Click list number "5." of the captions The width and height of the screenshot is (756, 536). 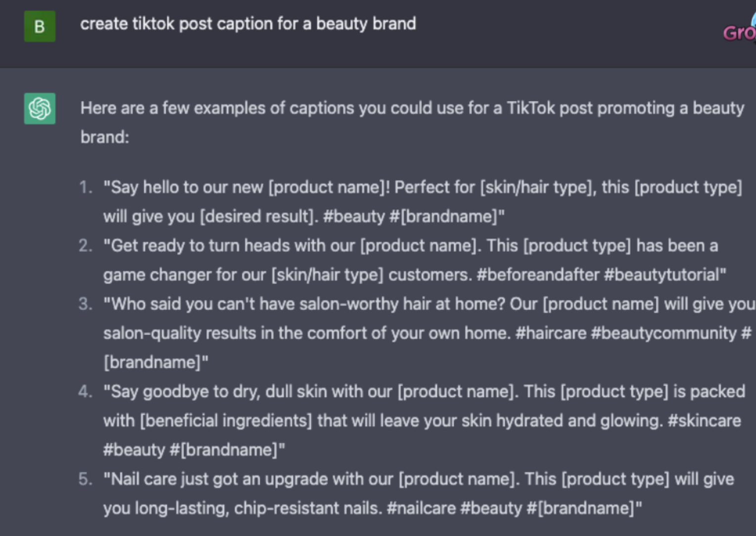[86, 479]
